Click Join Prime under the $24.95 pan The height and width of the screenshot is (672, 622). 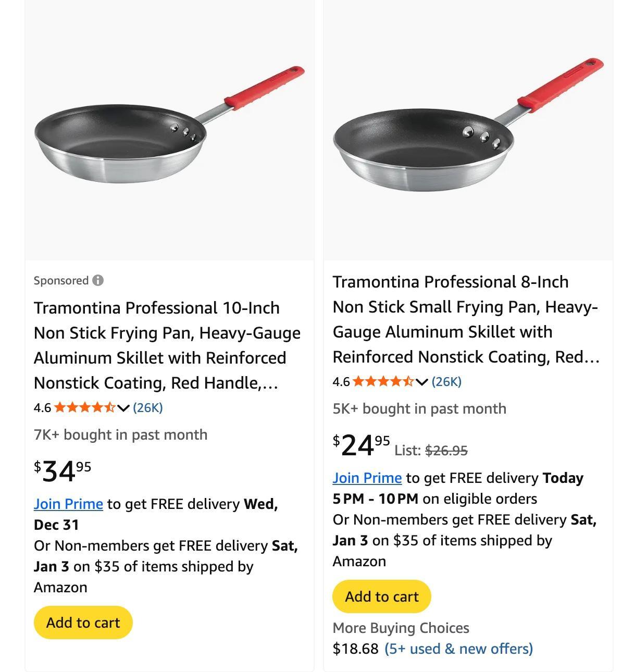(367, 478)
